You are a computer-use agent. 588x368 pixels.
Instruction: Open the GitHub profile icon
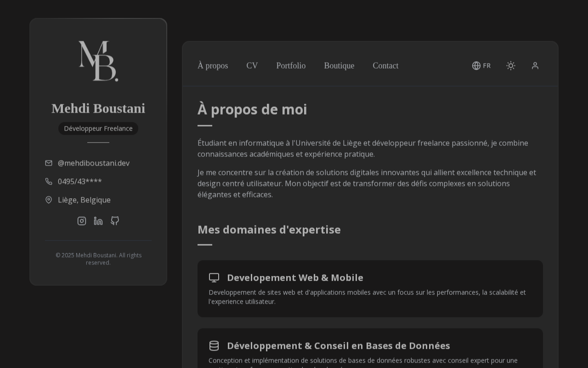pyautogui.click(x=115, y=221)
